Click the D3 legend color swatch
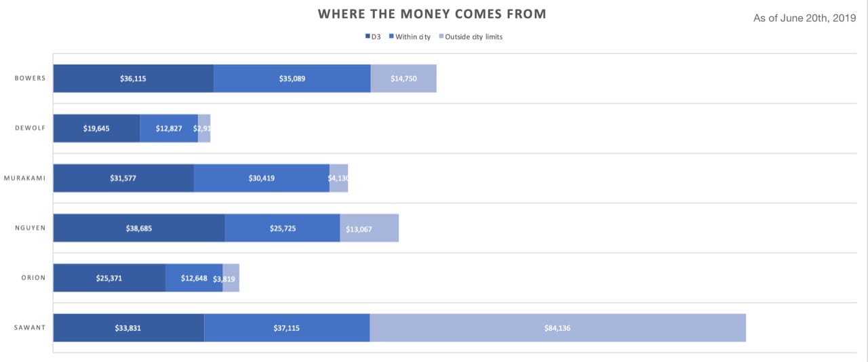The height and width of the screenshot is (362, 868). [368, 37]
